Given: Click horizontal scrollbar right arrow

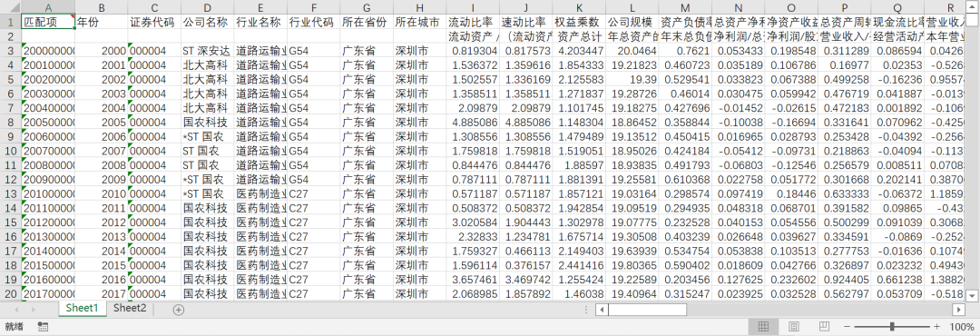Looking at the screenshot, I should click(959, 309).
